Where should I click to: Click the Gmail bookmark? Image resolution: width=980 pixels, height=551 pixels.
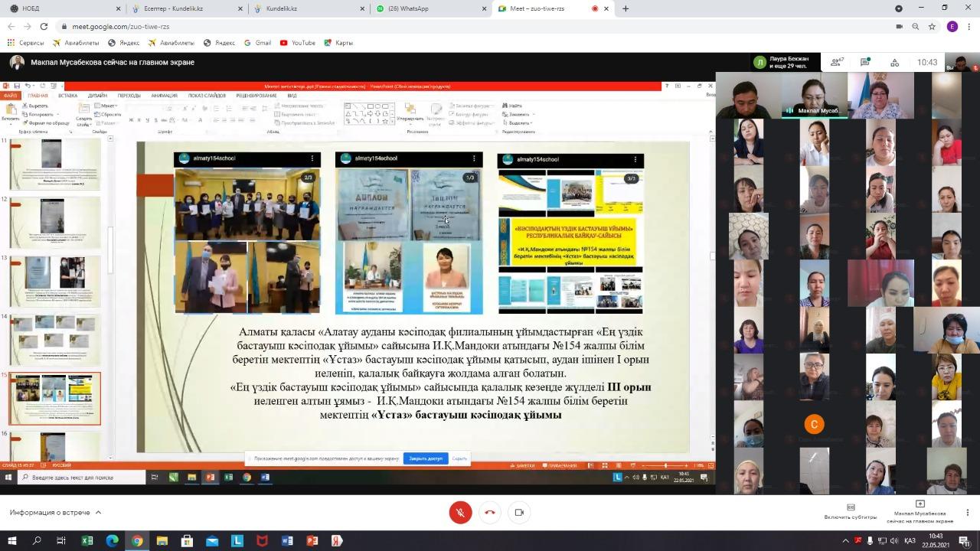click(x=258, y=43)
